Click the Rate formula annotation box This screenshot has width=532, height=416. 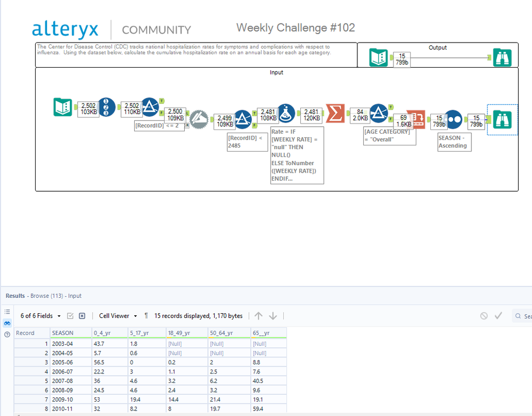297,156
